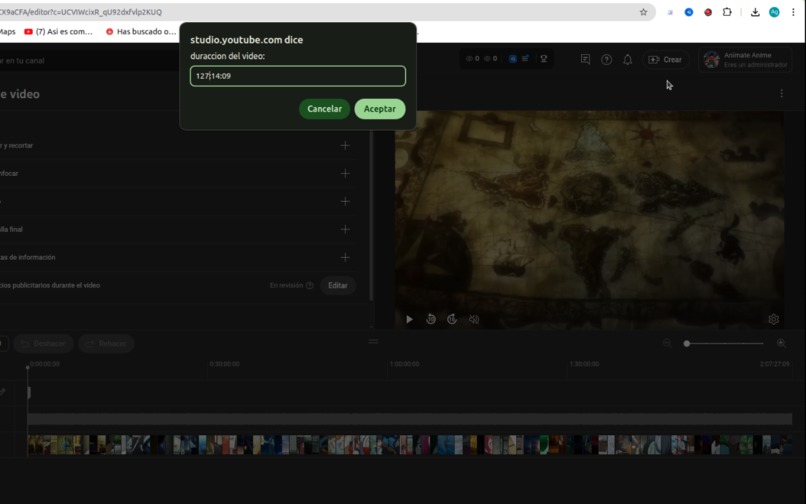Click the address bar URL
The image size is (806, 504).
[x=81, y=12]
